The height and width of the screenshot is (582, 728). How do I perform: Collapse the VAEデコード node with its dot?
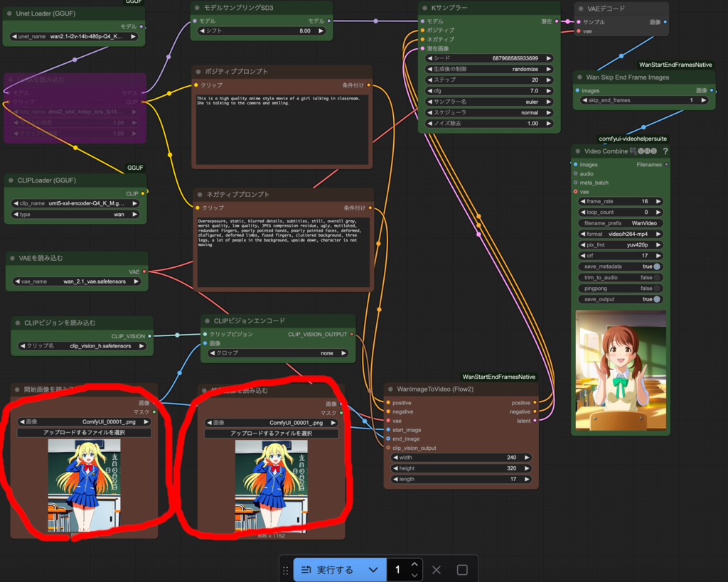point(581,9)
